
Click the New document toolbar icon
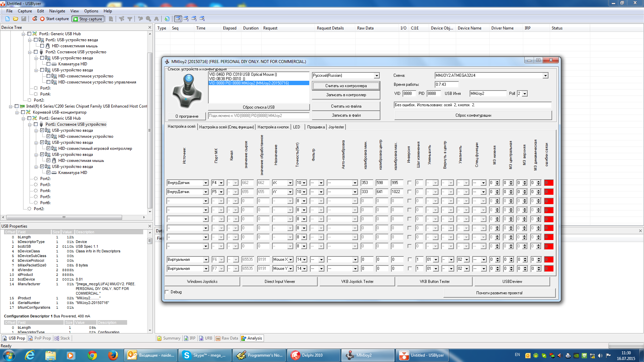[x=7, y=19]
